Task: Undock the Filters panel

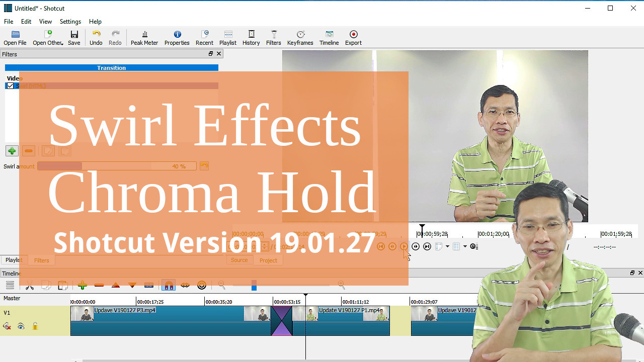Action: (211, 54)
